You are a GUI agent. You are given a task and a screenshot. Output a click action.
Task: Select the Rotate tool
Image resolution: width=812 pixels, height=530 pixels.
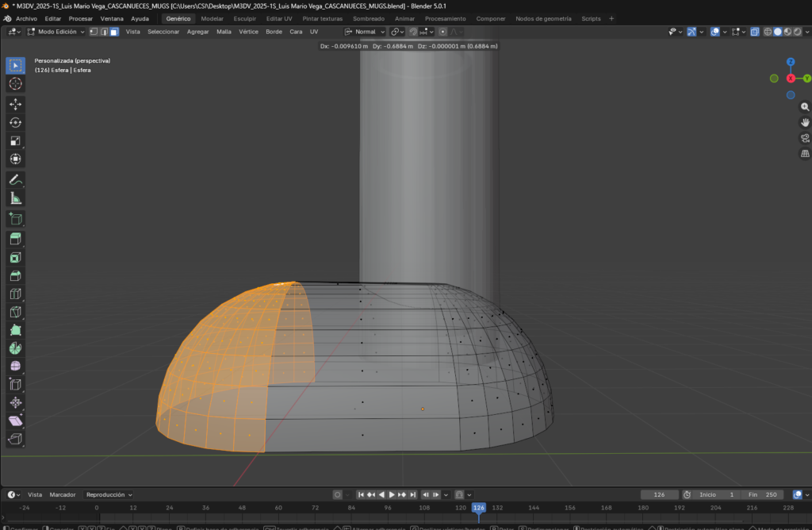click(15, 122)
